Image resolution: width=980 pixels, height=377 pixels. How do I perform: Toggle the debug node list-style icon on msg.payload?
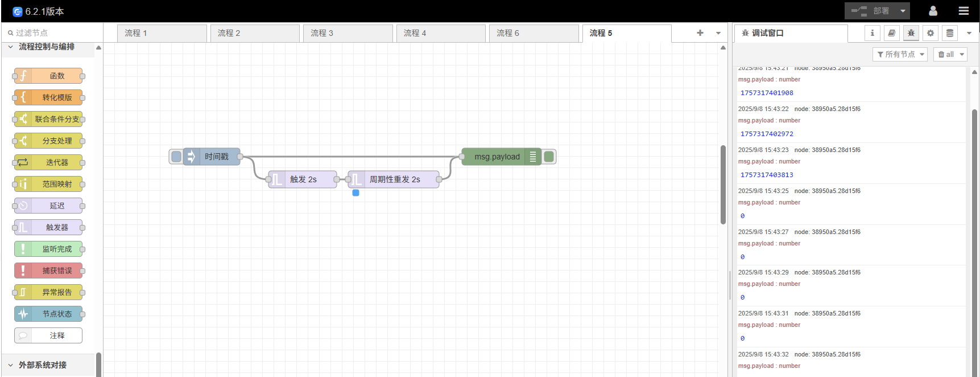pyautogui.click(x=532, y=157)
